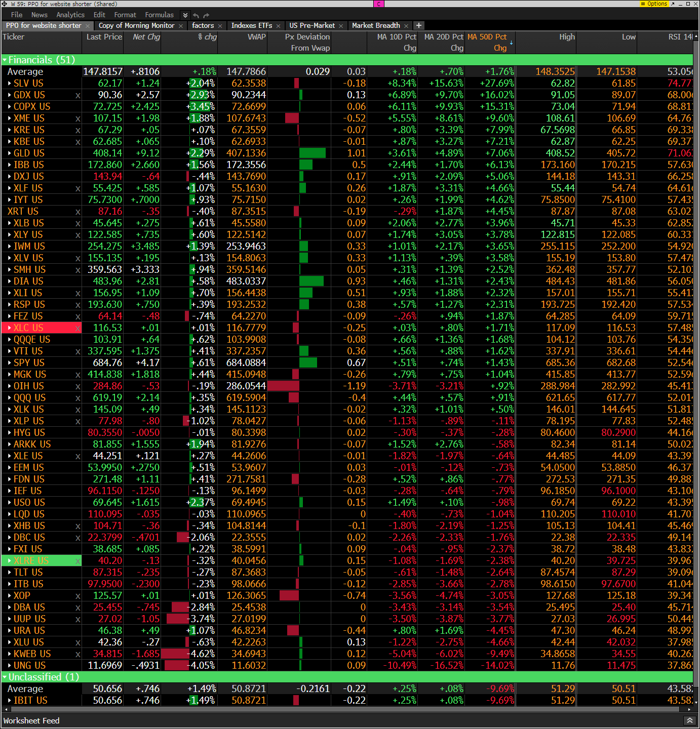
Task: Toggle the x marker on XLF US row
Action: pyautogui.click(x=77, y=188)
